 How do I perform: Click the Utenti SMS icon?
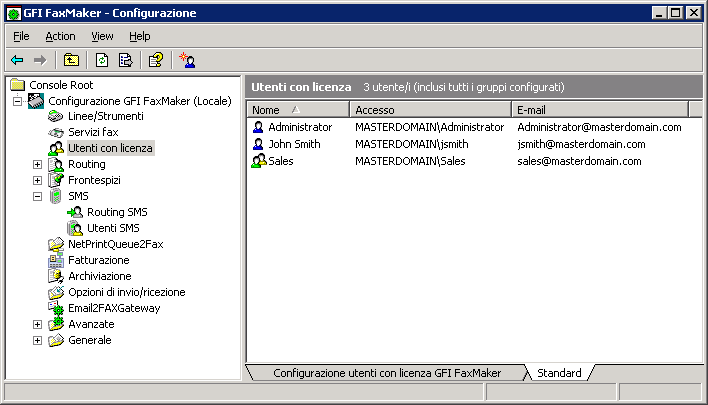pos(75,228)
